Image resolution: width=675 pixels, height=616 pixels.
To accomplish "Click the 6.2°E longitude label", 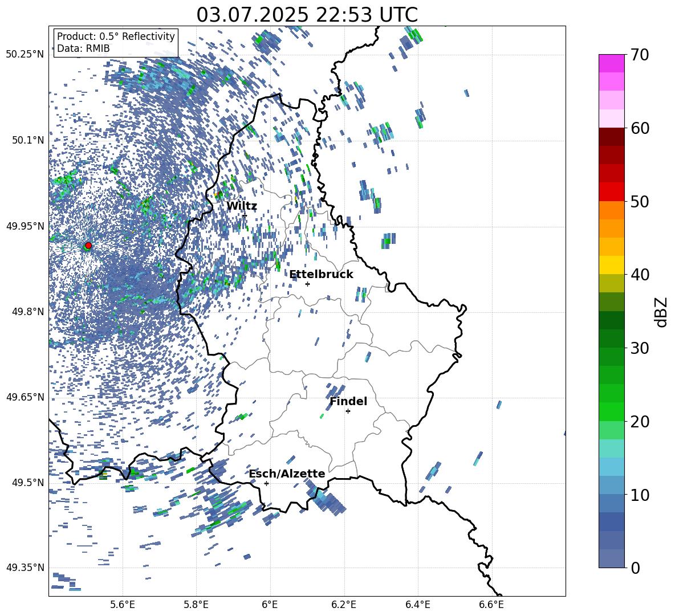I will point(344,605).
